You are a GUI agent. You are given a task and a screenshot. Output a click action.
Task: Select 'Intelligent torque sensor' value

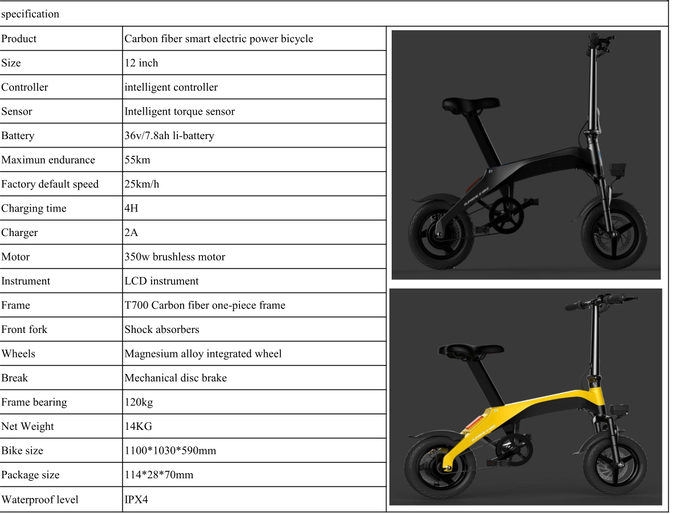click(180, 111)
